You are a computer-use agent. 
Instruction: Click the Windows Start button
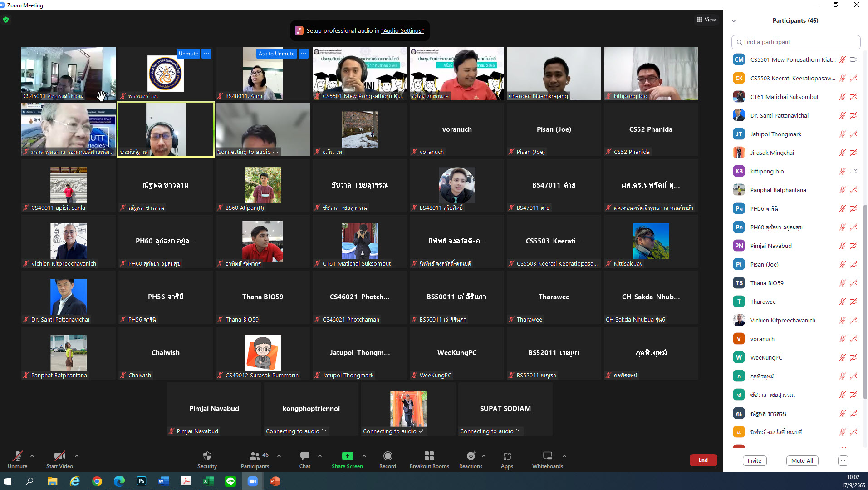click(x=8, y=481)
